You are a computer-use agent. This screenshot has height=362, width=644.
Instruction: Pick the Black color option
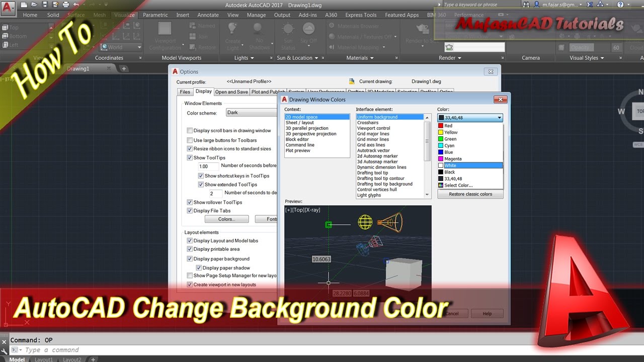pyautogui.click(x=470, y=172)
